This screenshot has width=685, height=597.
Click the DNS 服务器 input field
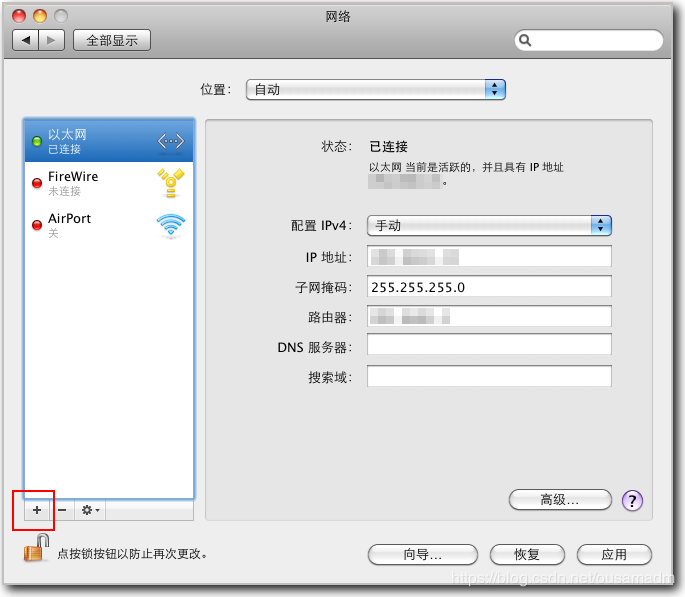click(489, 345)
